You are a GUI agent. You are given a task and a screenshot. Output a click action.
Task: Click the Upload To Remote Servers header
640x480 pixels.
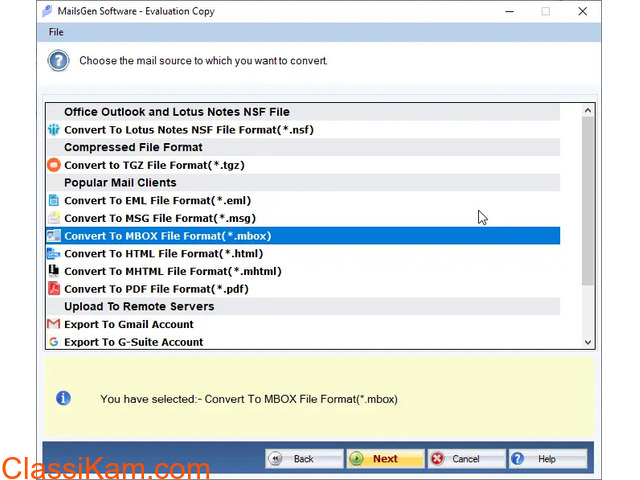point(302,306)
